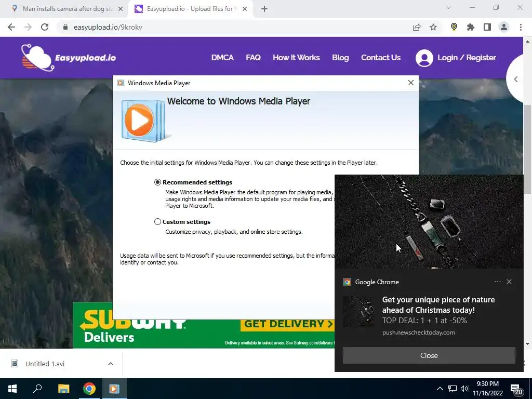532x399 pixels.
Task: Share this page via address bar icon
Action: tap(417, 27)
